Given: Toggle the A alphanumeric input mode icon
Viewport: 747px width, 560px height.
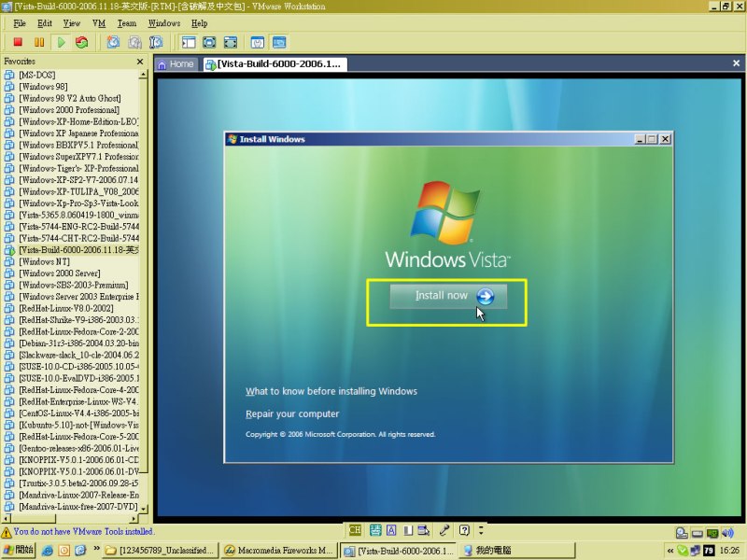Looking at the screenshot, I should pos(391,530).
